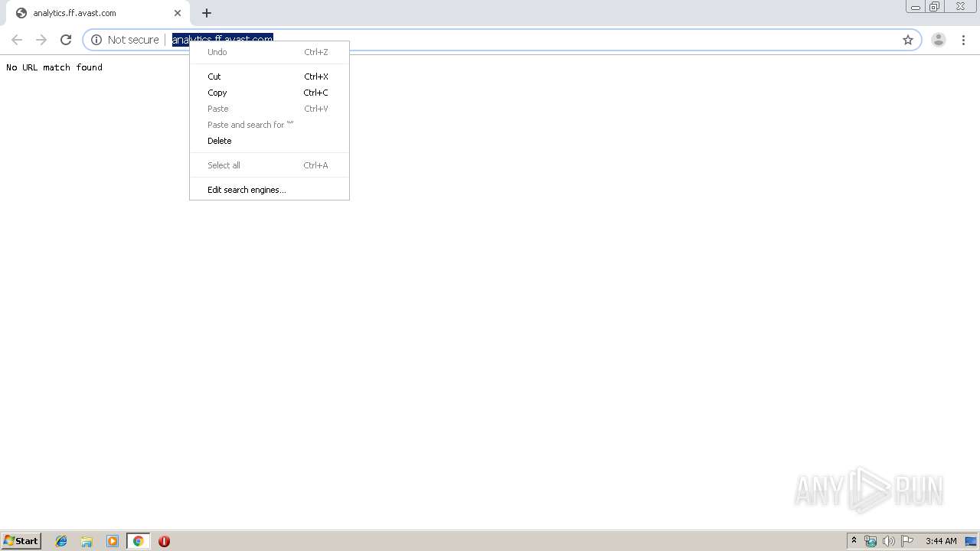This screenshot has height=551, width=980.
Task: Open the red Opera taskbar icon
Action: click(164, 541)
